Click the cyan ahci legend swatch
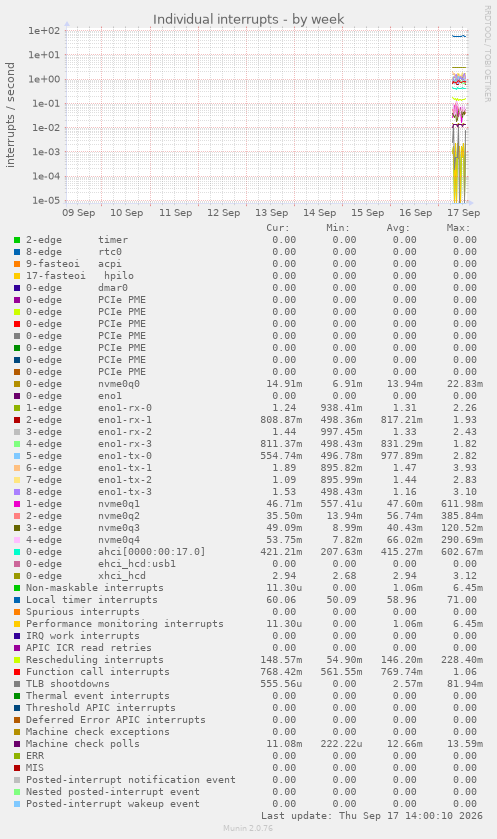 tap(17, 552)
